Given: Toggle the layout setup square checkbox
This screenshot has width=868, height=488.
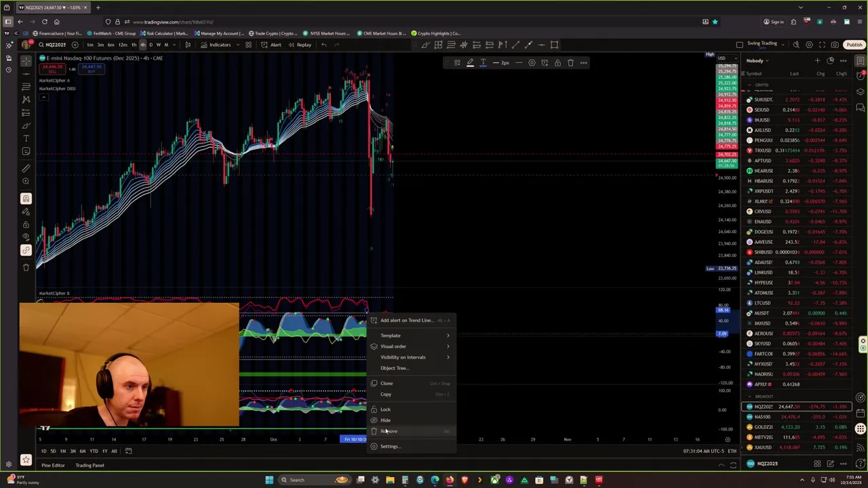Looking at the screenshot, I should pos(740,45).
